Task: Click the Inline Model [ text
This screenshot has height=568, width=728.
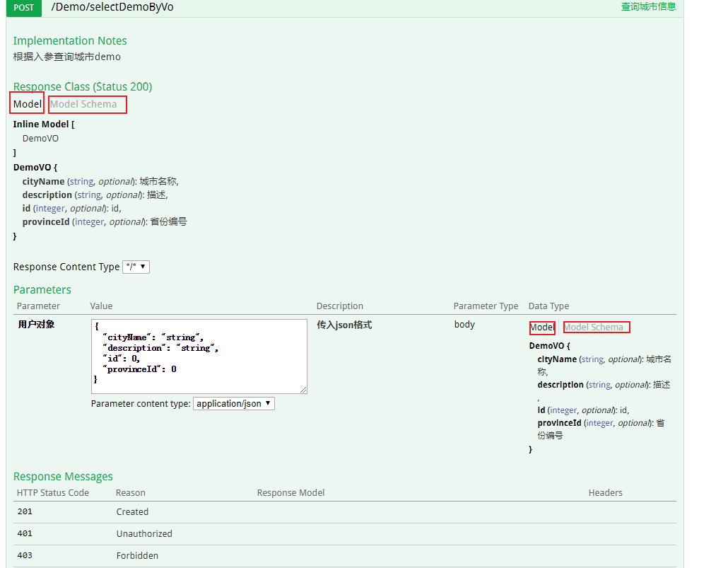Action: [44, 124]
